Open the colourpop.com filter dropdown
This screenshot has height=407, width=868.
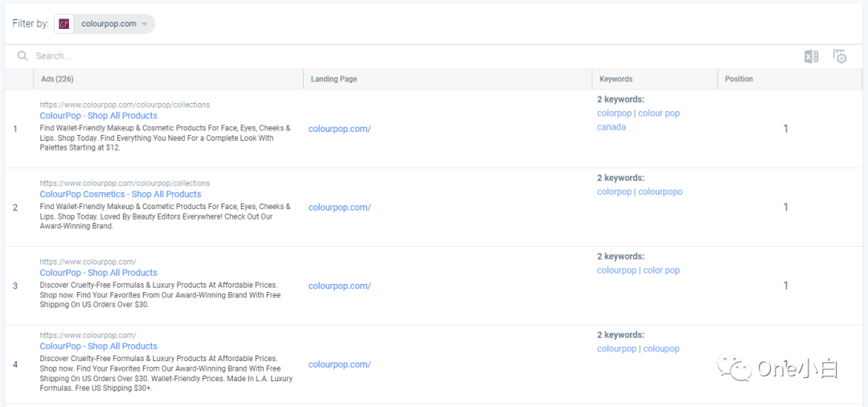click(104, 24)
